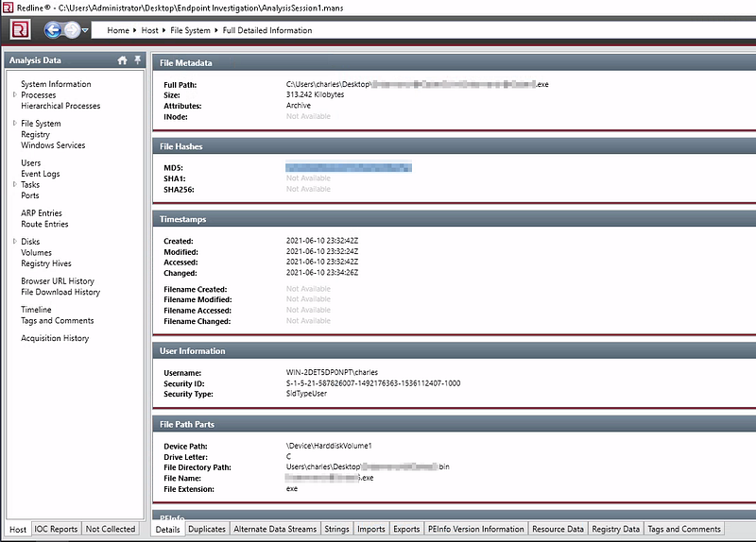Screen dimensions: 756x542
Task: Open Windows Services
Action: pyautogui.click(x=53, y=145)
